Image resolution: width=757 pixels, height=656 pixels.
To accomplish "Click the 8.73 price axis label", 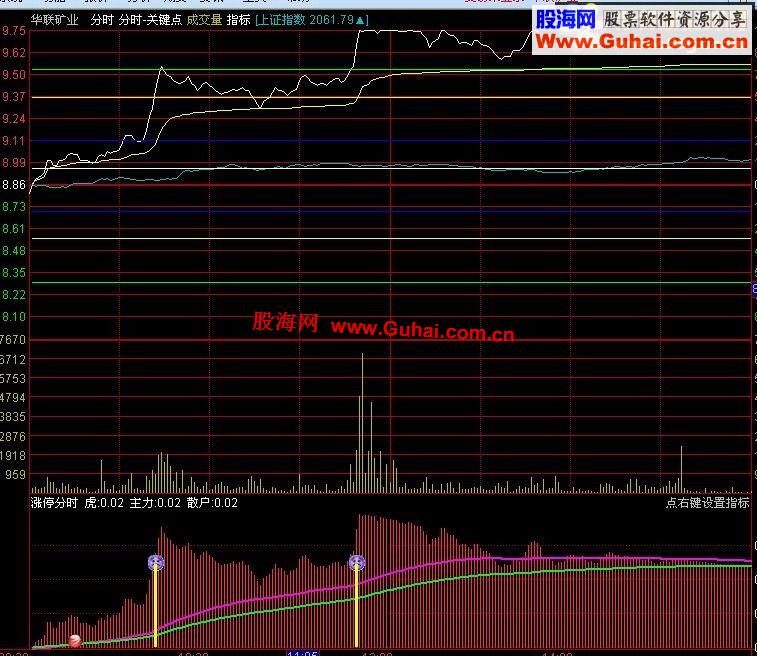I will pos(13,207).
